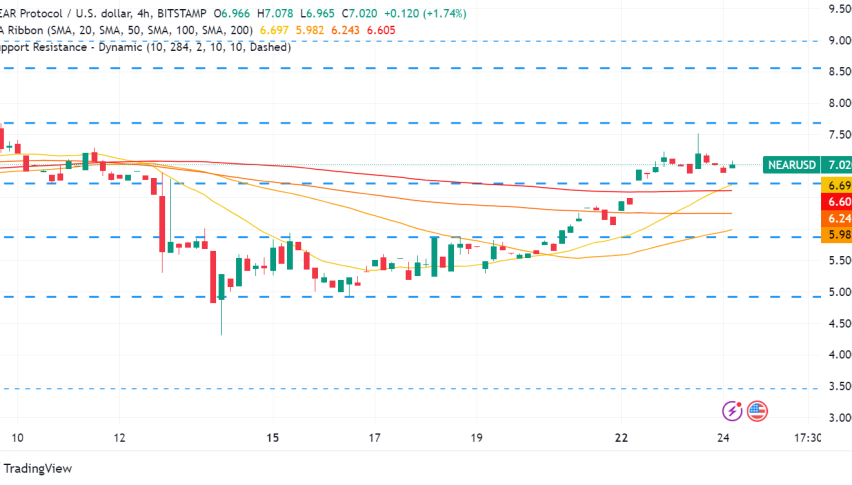Click date 12 on the time axis
The width and height of the screenshot is (852, 485).
coord(120,438)
